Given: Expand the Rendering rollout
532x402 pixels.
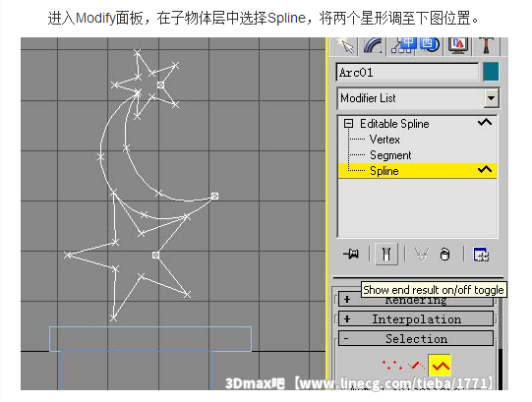Looking at the screenshot, I should (x=416, y=300).
